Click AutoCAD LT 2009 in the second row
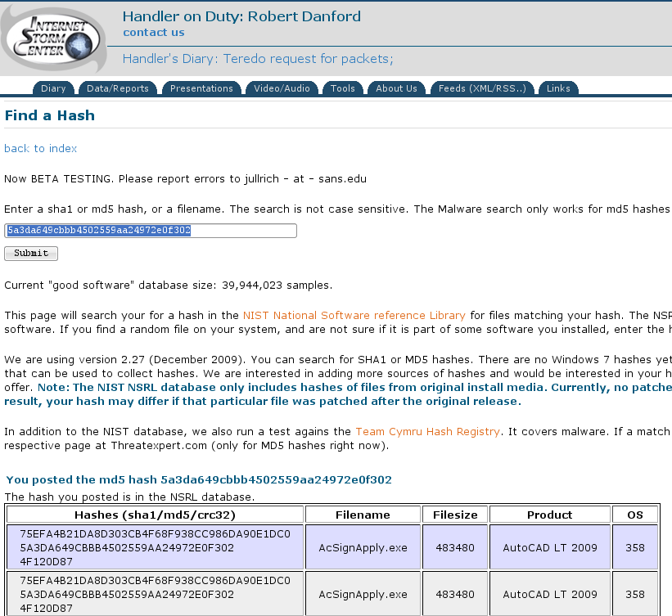This screenshot has height=616, width=672. click(x=549, y=594)
